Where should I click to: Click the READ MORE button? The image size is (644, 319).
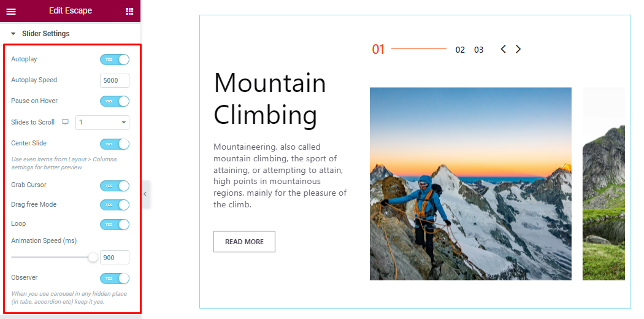tap(244, 242)
